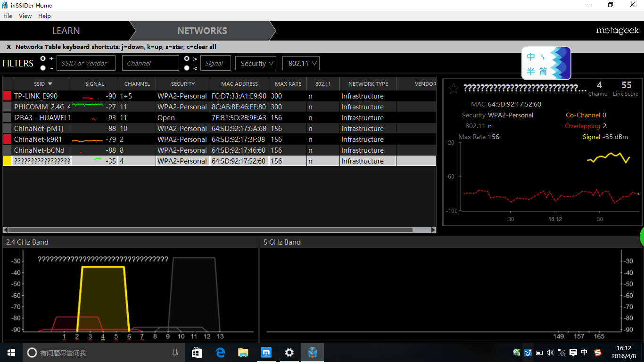Toggle red marker for TP-LINK_E990 row
644x362 pixels.
[7, 96]
